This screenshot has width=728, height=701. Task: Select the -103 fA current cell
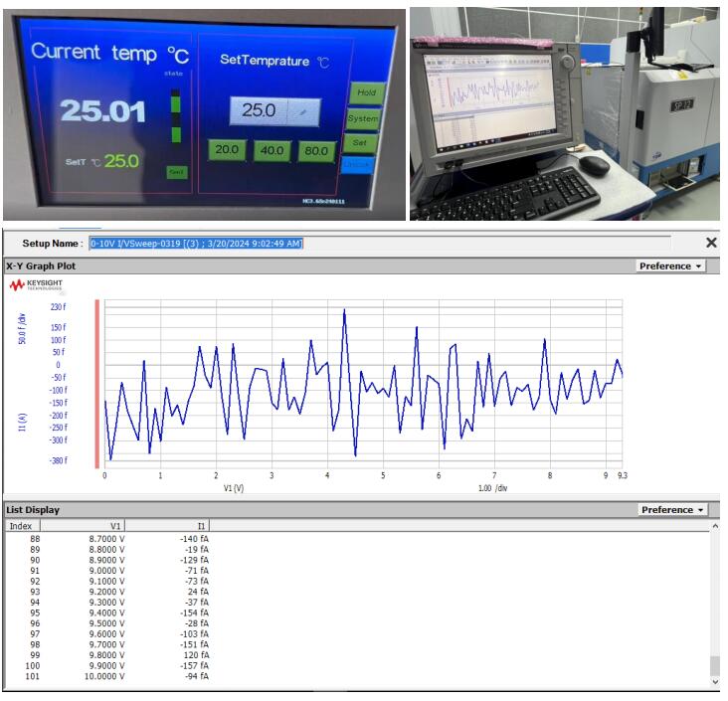[194, 634]
